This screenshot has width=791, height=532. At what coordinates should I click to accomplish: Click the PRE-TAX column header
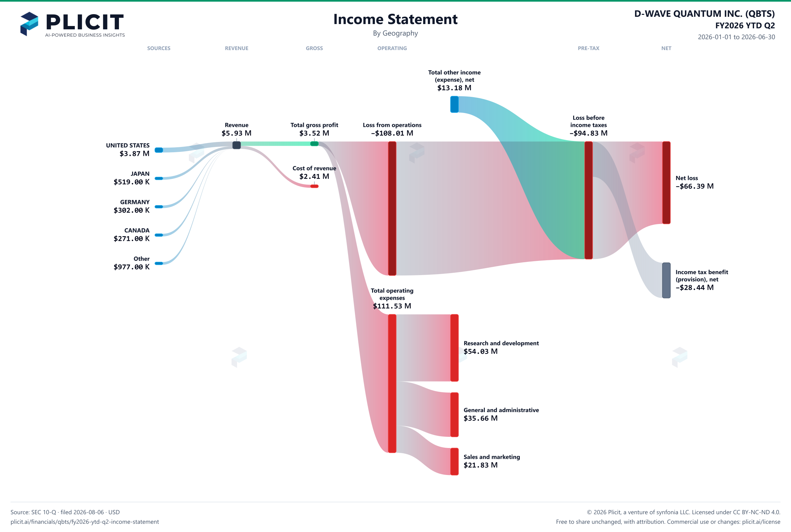588,48
